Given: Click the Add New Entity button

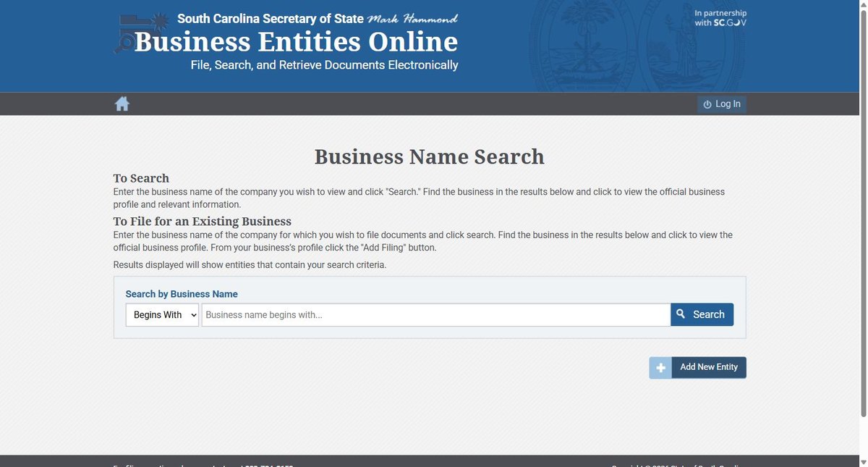Looking at the screenshot, I should coord(709,367).
